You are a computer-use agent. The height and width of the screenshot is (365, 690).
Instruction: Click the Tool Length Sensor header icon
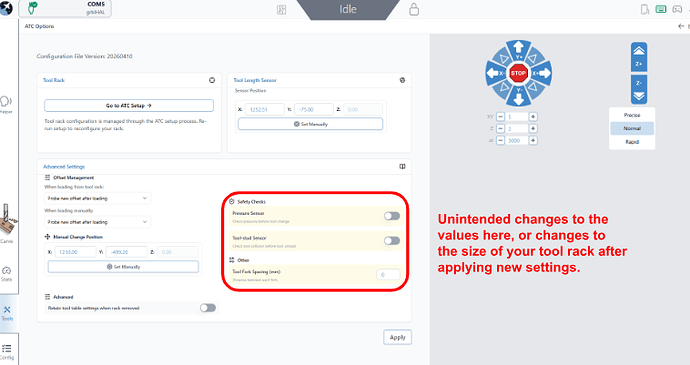(x=402, y=80)
